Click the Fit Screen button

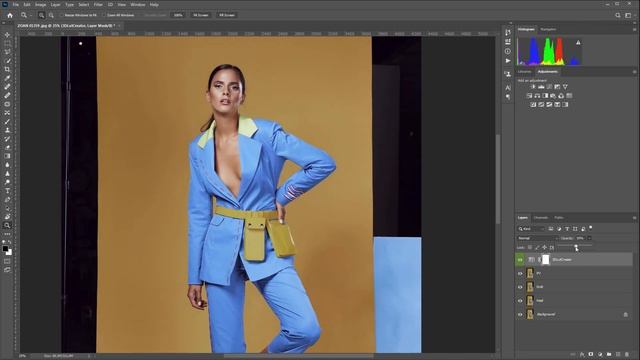coord(200,15)
